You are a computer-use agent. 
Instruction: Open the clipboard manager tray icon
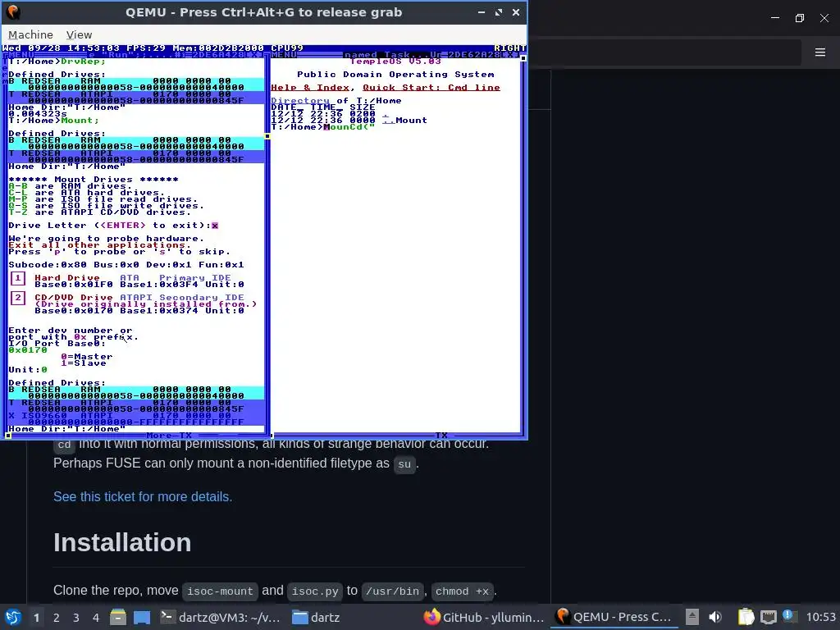746,617
